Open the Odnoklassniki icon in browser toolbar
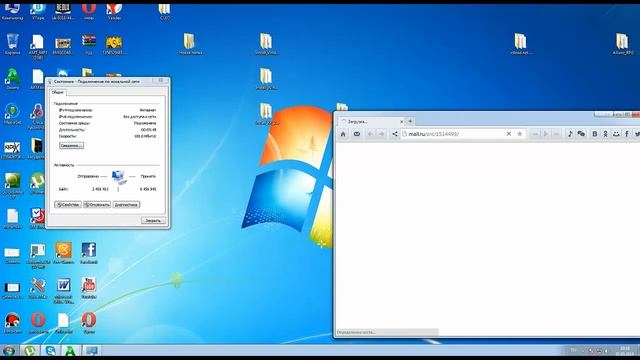 [605, 134]
